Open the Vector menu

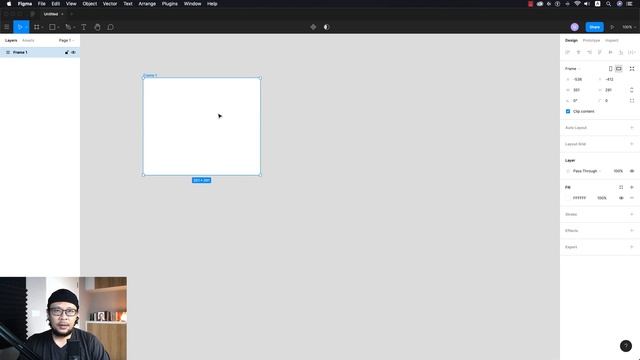click(x=110, y=4)
